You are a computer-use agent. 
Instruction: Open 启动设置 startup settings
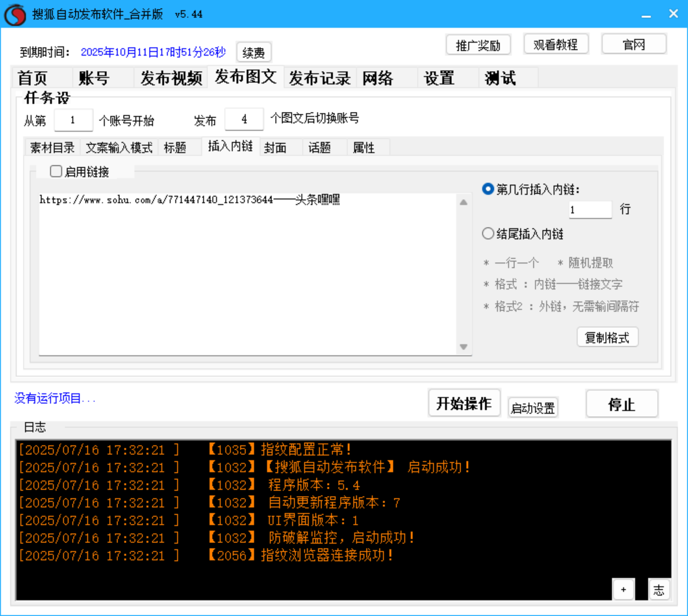[533, 408]
